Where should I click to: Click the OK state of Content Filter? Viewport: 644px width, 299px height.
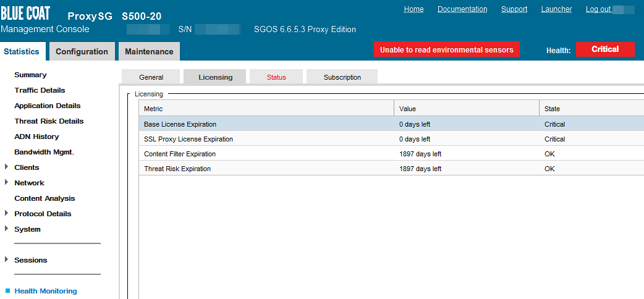click(x=549, y=154)
